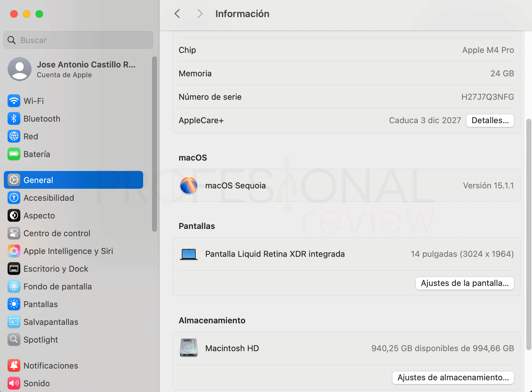Open the Bluetooth icon in sidebar
532x392 pixels.
click(14, 119)
